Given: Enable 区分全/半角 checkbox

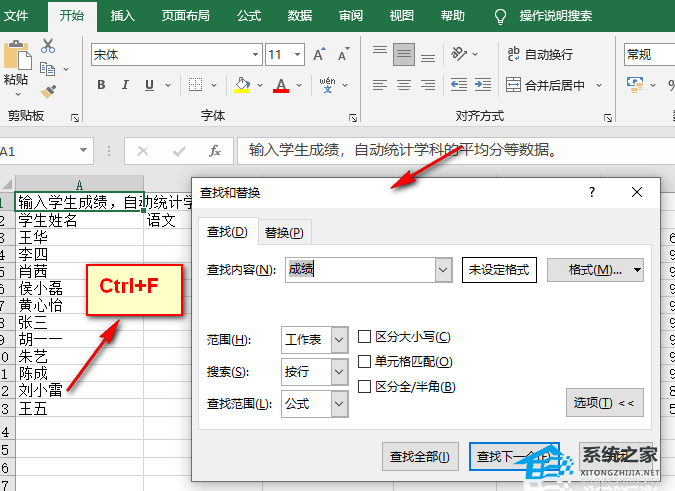Looking at the screenshot, I should point(364,386).
